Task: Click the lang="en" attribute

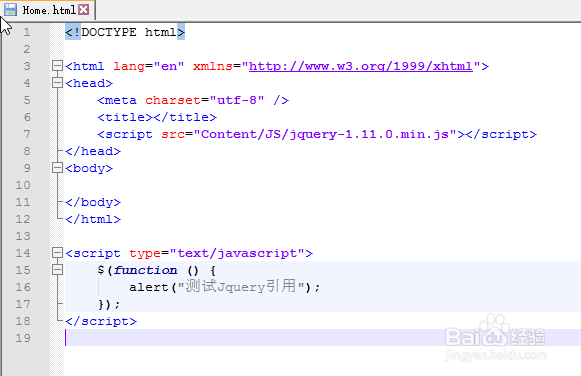Action: tap(149, 66)
